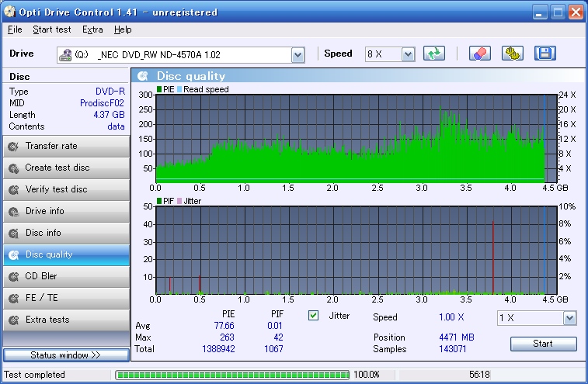Click the Create test disc icon

point(13,168)
